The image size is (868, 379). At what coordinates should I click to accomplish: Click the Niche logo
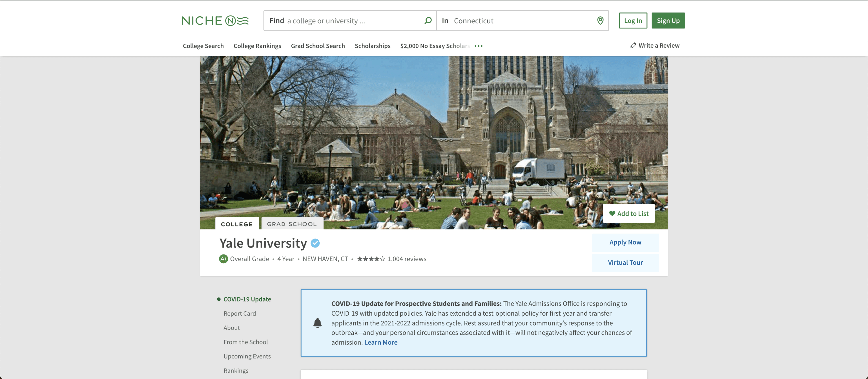point(215,21)
